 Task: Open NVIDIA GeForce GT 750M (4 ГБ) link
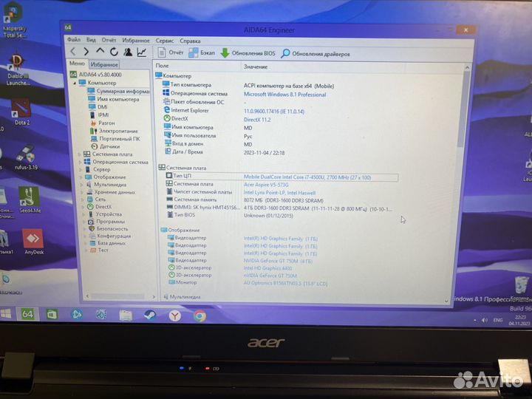278,261
